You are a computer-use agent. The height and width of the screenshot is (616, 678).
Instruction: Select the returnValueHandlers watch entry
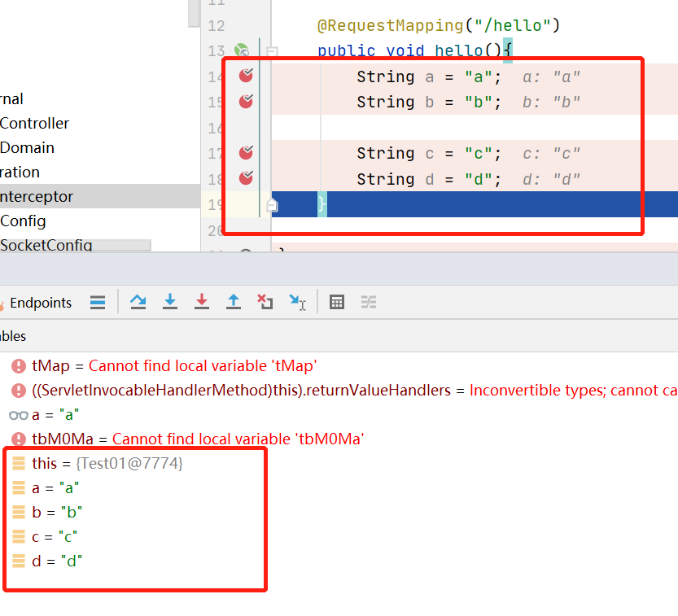[x=343, y=391]
